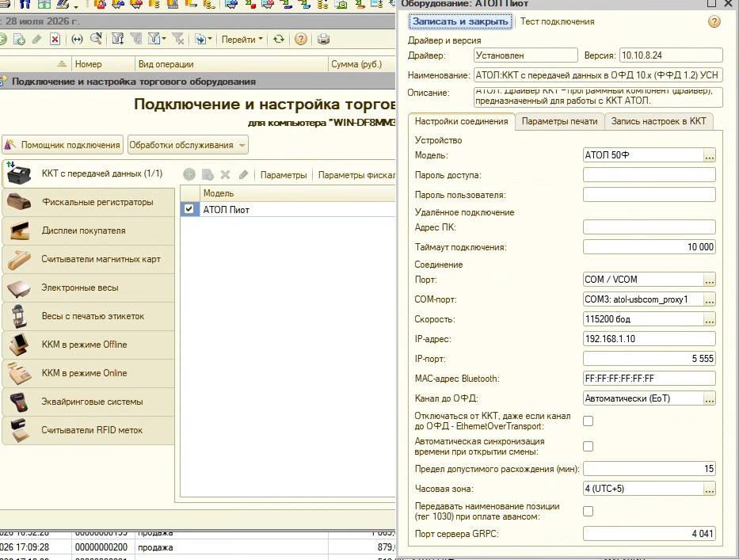This screenshot has width=739, height=560.
Task: Click Параметры in device list toolbar
Action: click(x=284, y=175)
